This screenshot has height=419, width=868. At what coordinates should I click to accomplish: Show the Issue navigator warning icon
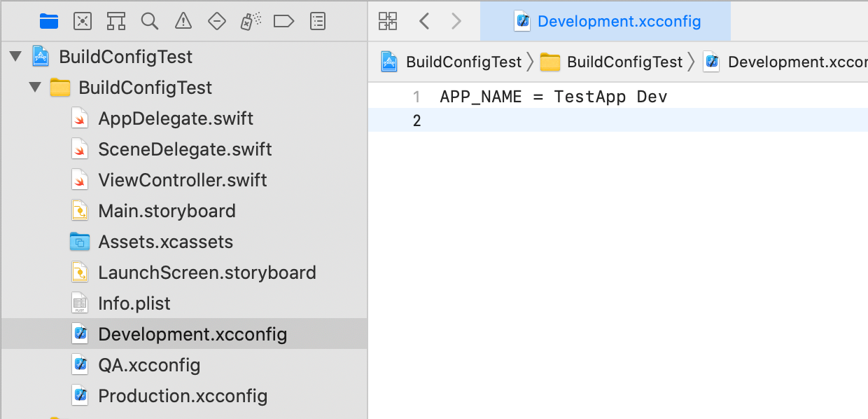pos(183,21)
